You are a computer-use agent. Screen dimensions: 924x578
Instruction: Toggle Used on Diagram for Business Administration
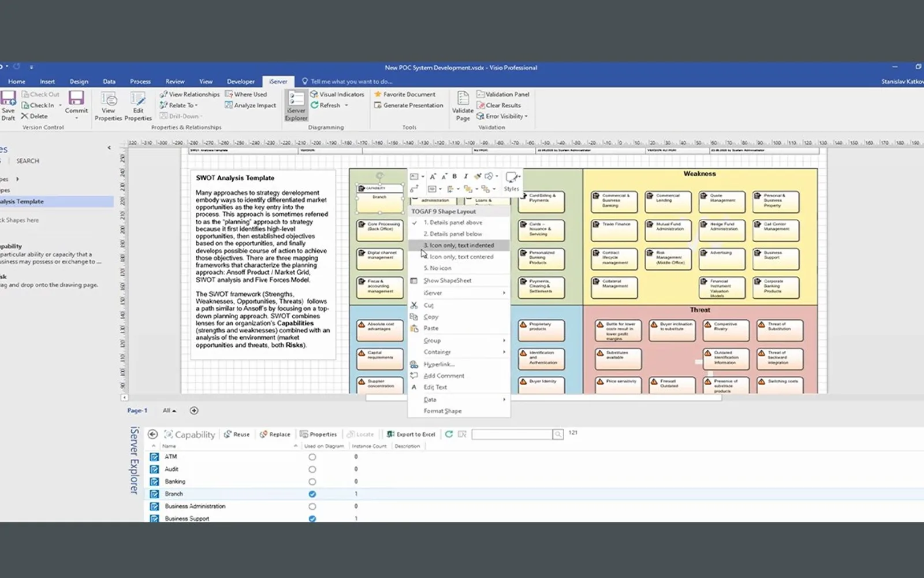tap(312, 506)
